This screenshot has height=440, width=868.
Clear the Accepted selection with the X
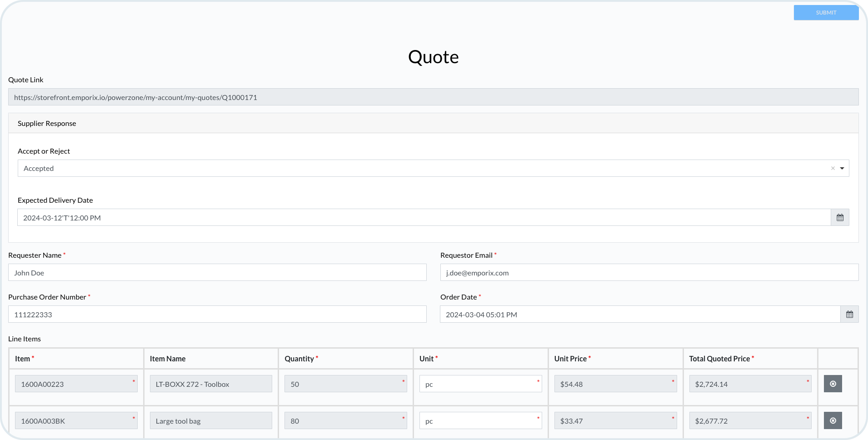coord(833,169)
